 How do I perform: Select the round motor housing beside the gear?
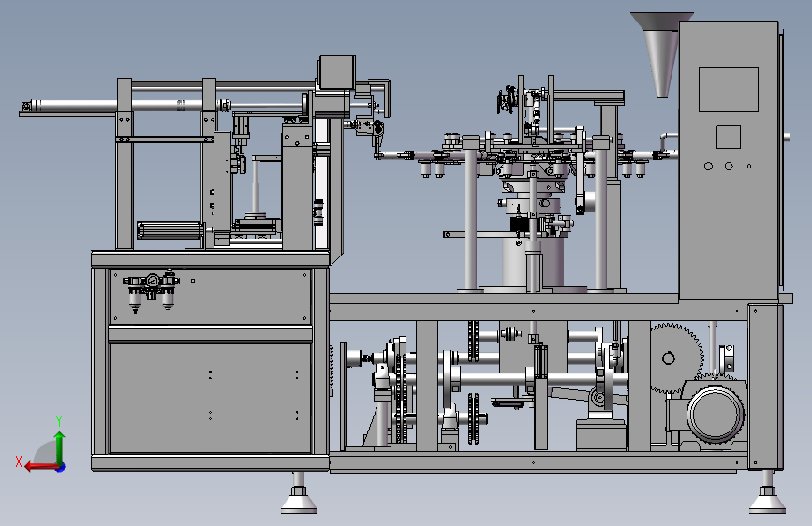716,415
